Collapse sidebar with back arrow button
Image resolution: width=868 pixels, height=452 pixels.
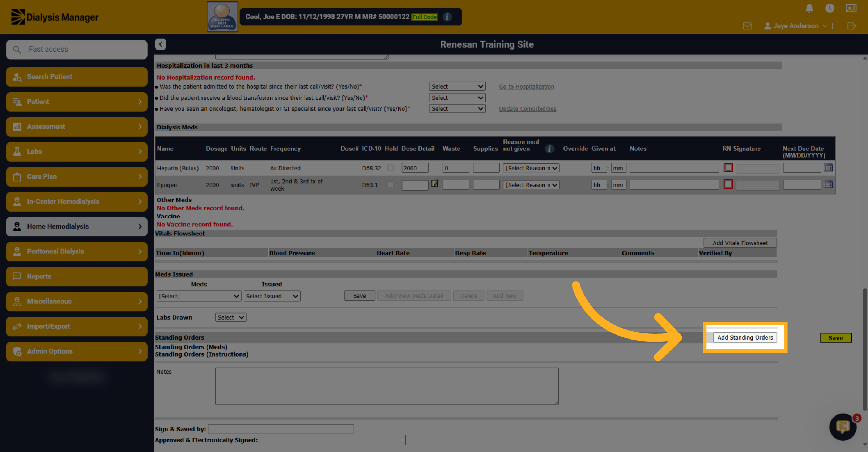(x=161, y=44)
